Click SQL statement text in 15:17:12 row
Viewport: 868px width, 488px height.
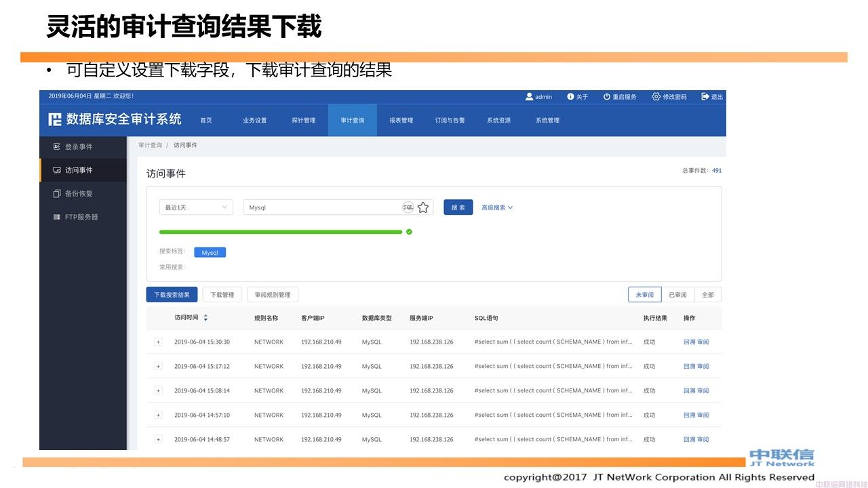coord(553,367)
